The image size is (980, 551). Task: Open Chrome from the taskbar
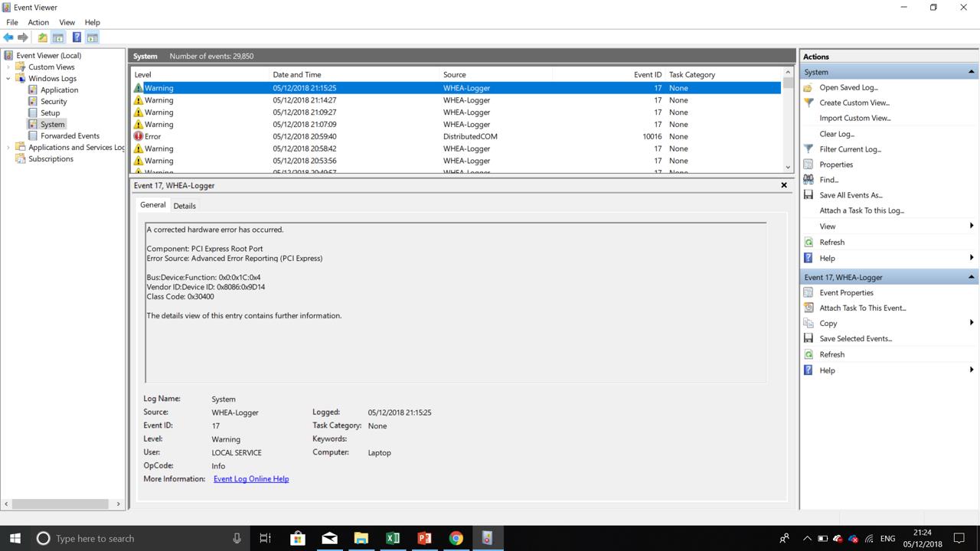click(x=456, y=538)
